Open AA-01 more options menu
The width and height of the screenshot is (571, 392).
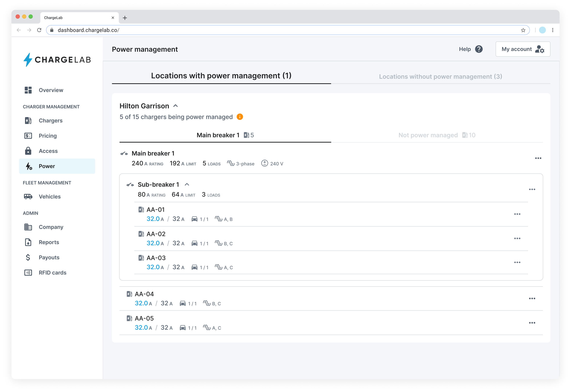tap(517, 214)
